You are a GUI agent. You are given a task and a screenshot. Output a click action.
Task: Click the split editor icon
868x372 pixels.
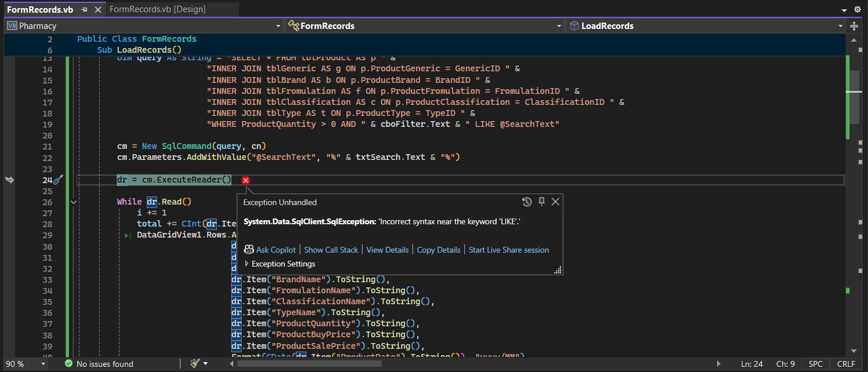click(854, 26)
